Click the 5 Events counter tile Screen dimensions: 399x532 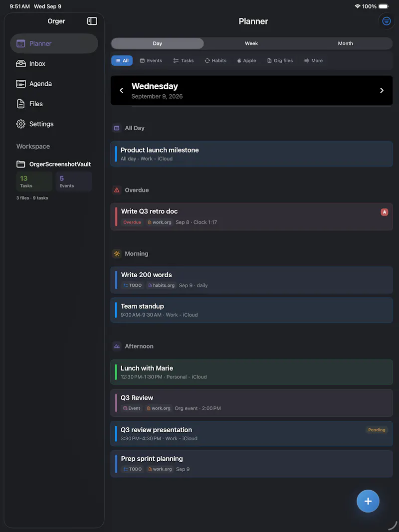point(74,181)
